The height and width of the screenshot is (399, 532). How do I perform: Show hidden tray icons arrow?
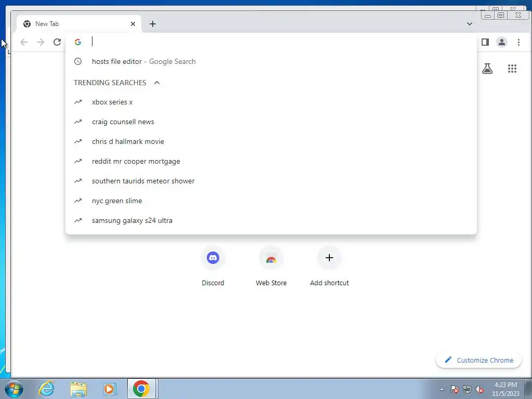click(442, 389)
